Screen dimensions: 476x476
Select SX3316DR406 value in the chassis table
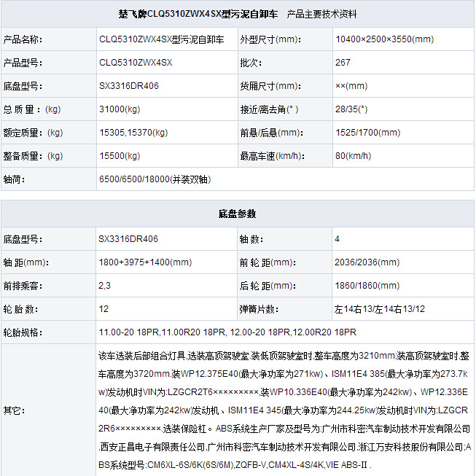tap(128, 239)
